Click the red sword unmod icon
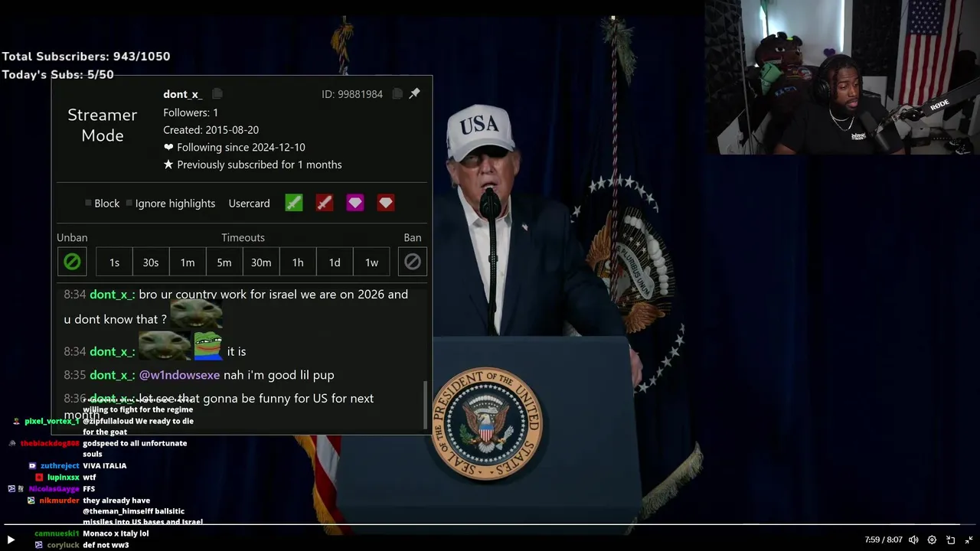 coord(325,203)
